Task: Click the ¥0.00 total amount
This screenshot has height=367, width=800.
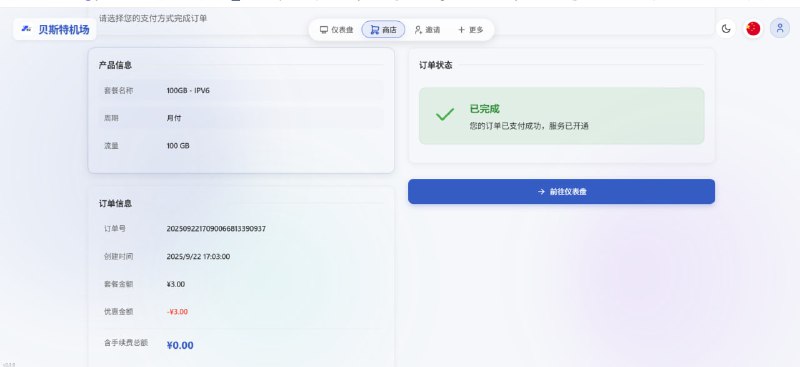Action: coord(180,346)
